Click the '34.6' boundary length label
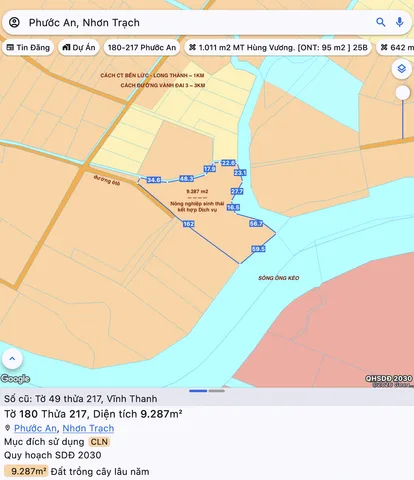This screenshot has height=480, width=414. point(154,180)
